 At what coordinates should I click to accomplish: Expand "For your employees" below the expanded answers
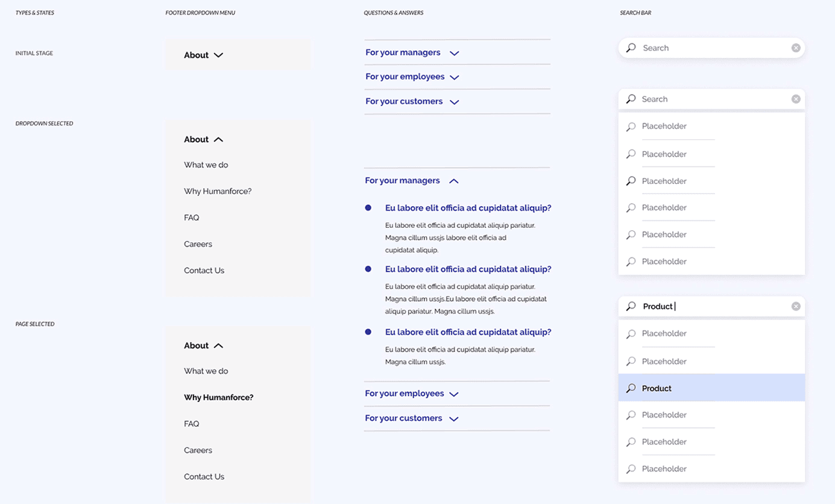(x=454, y=394)
